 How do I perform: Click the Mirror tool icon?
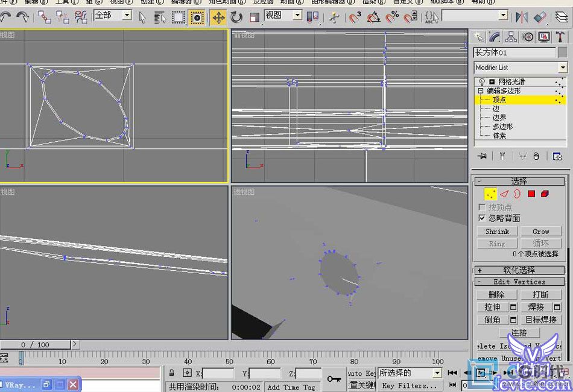(522, 17)
